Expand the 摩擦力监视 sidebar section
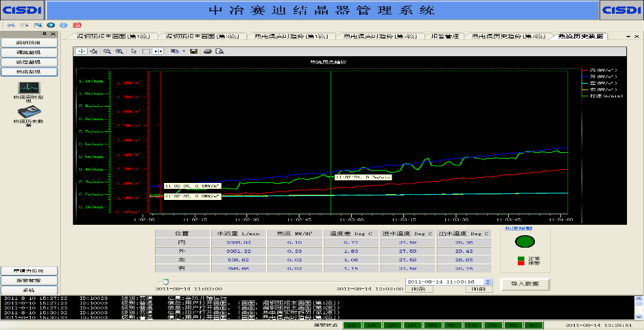Viewport: 644px width, 330px height. click(x=29, y=271)
